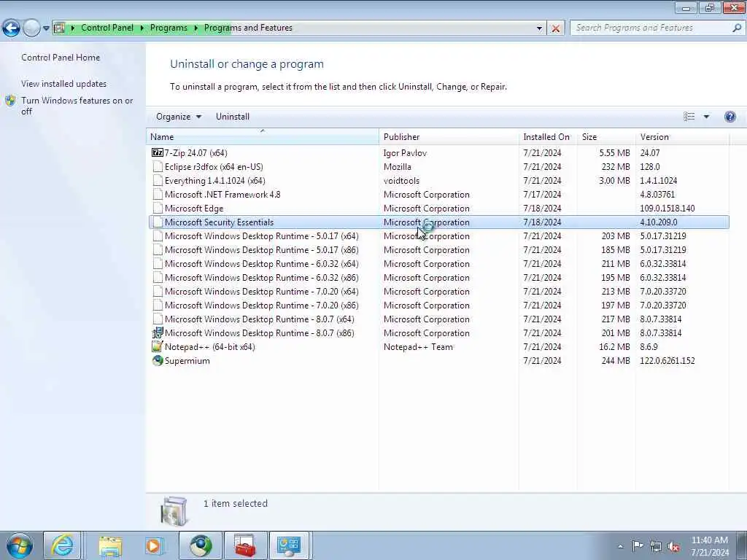Launch Internet Explorer from the taskbar

pyautogui.click(x=63, y=545)
